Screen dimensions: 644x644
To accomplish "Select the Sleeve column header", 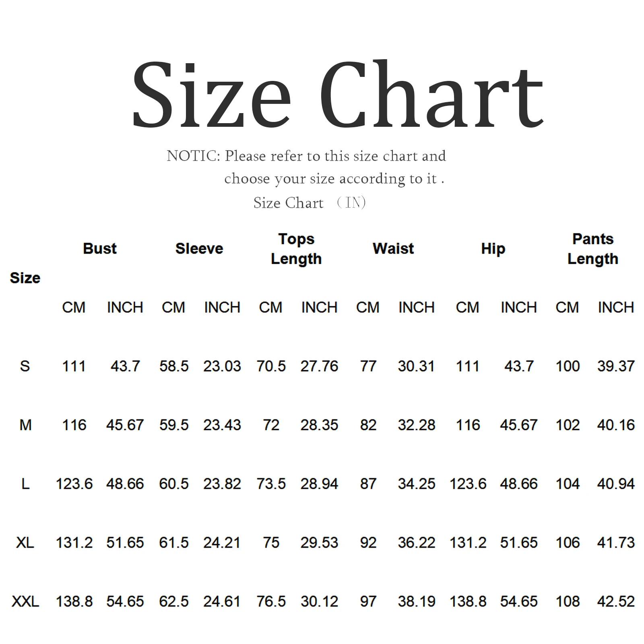I will (199, 249).
